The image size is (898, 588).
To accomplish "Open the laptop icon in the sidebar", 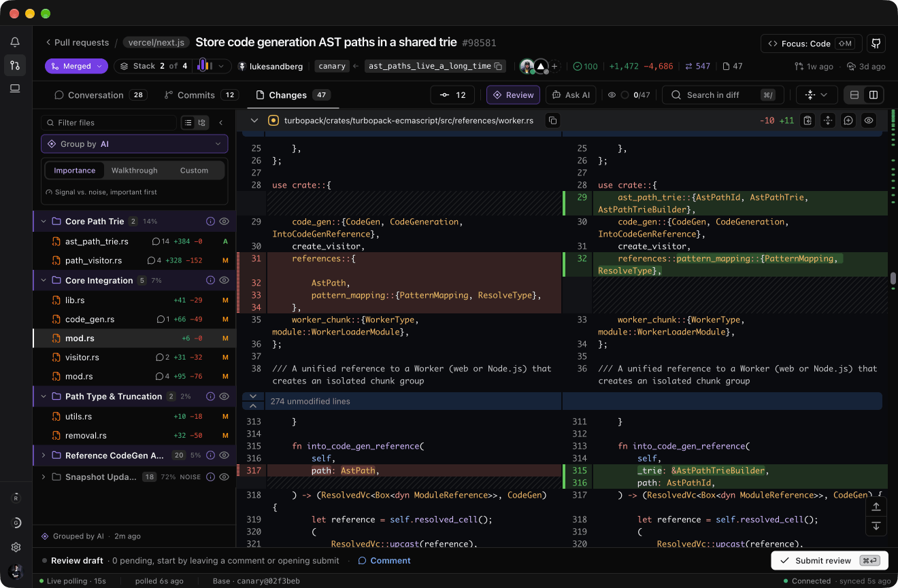I will coord(15,88).
